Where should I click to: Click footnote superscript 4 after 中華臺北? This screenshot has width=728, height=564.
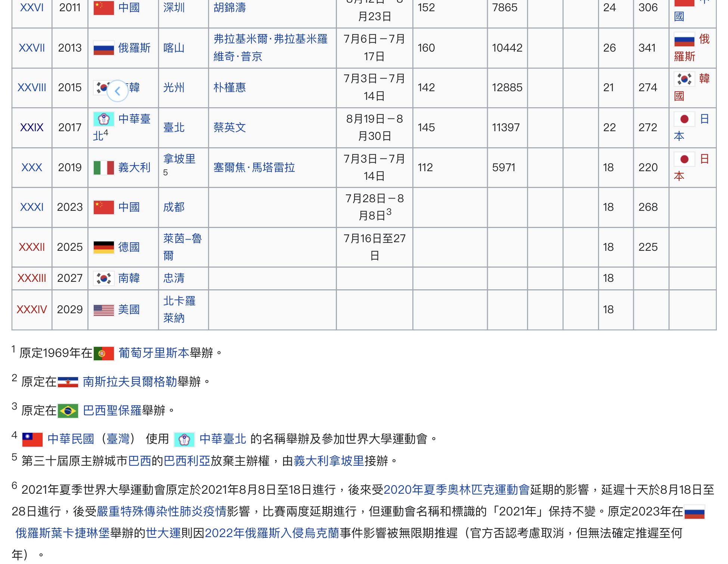106,133
